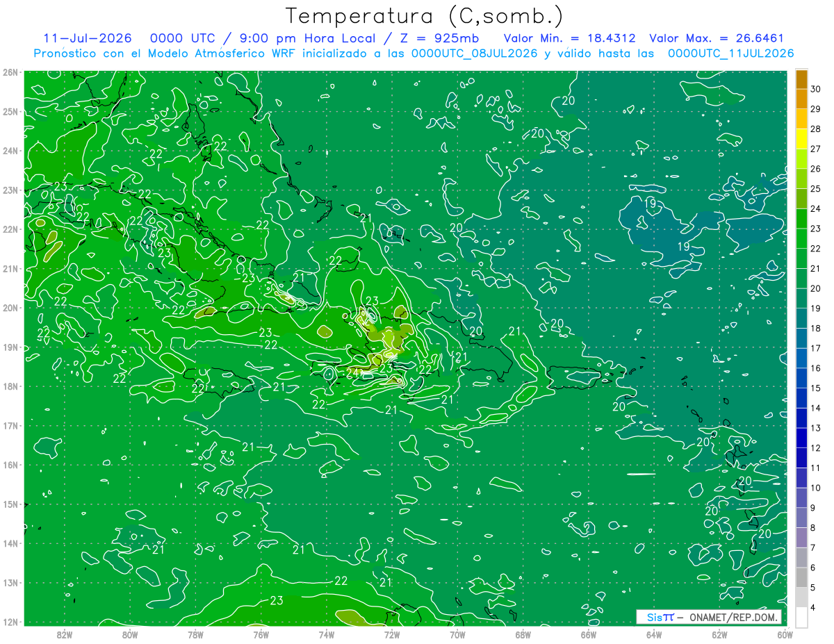Screen dimensions: 834x644
Task: Click the "82W" longitude axis label
Action: (x=64, y=634)
